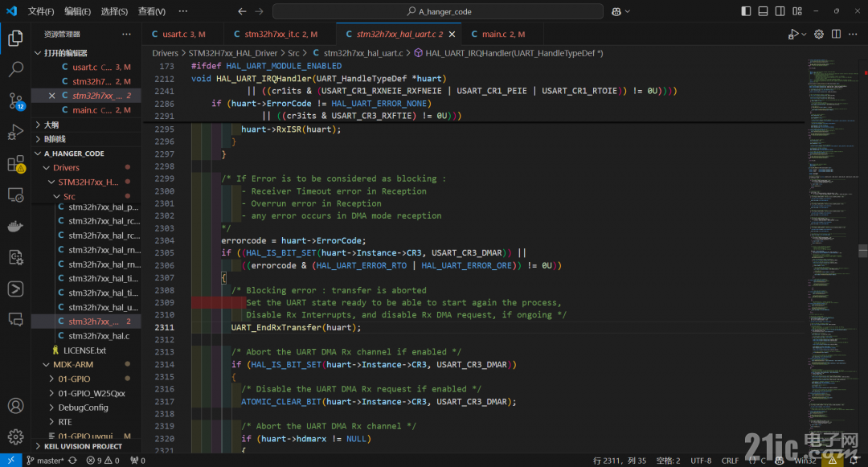Click the Src breadcrumb segment
The height and width of the screenshot is (467, 868).
coord(293,53)
